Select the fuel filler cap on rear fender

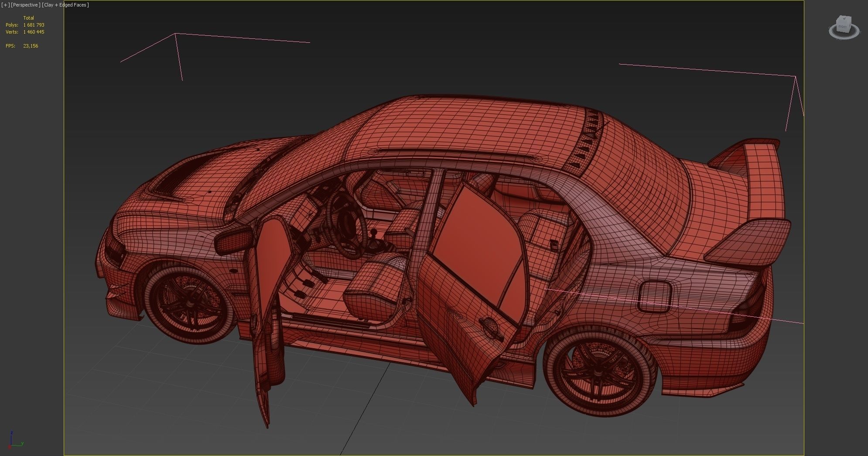coord(654,297)
